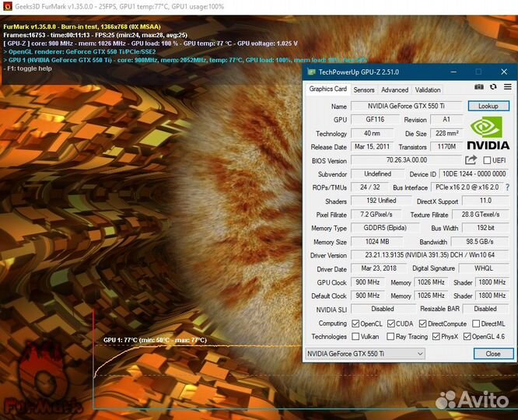Click the DirectX Support value 11.0
Viewport: 518px width, 420px height.
[485, 201]
